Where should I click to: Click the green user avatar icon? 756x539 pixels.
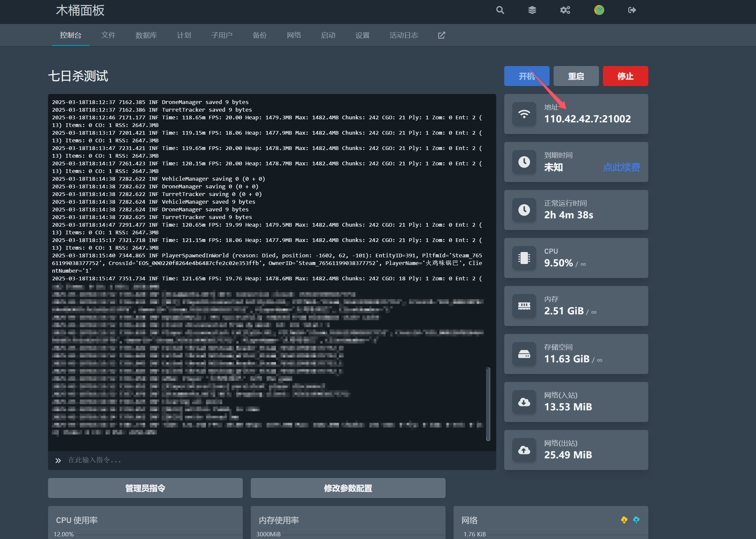coord(599,10)
